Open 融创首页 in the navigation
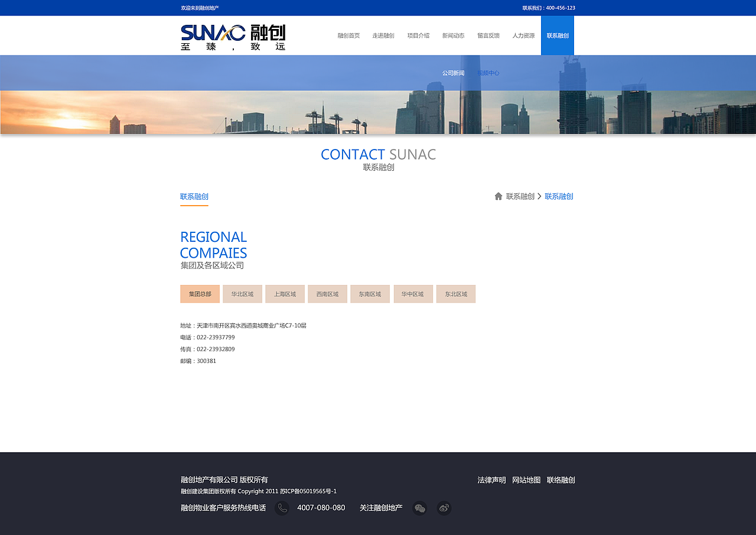The image size is (756, 535). pos(348,35)
